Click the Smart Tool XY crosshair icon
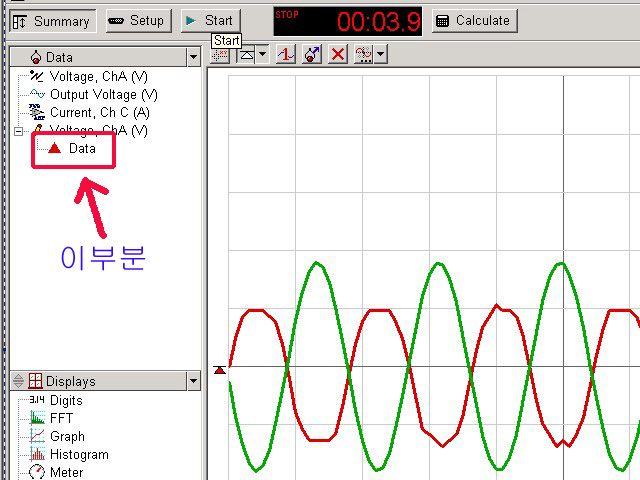This screenshot has width=640, height=480. tap(220, 55)
